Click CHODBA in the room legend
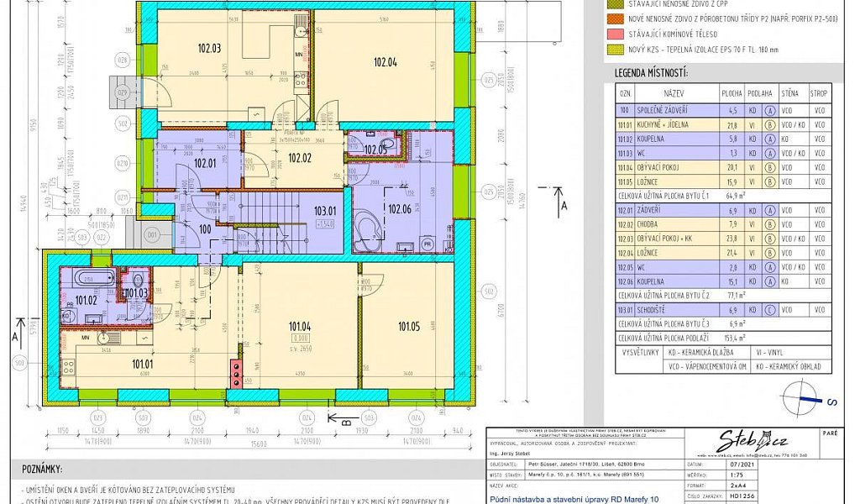Viewport: 855px width, 504px height. tap(648, 224)
